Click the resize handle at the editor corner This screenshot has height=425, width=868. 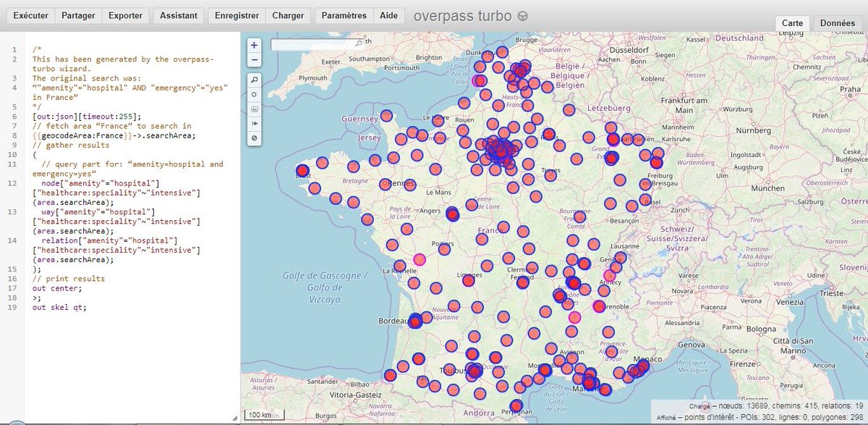[234, 417]
